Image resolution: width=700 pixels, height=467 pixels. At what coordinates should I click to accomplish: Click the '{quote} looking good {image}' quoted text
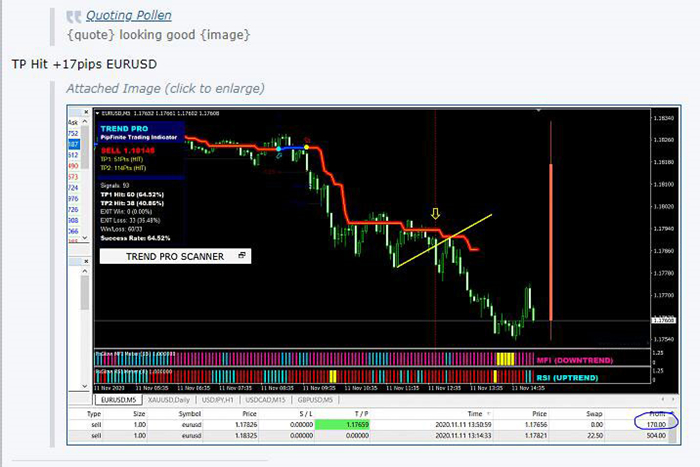pos(158,35)
